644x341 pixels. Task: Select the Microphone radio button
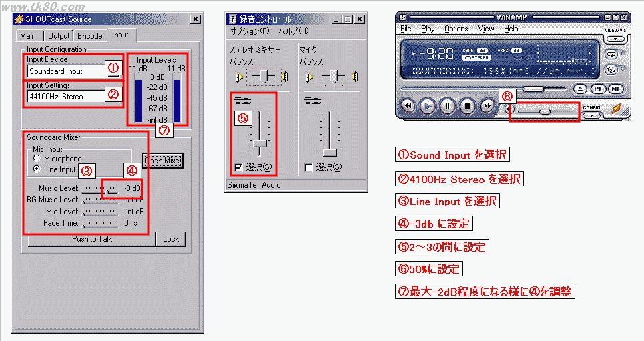[37, 159]
